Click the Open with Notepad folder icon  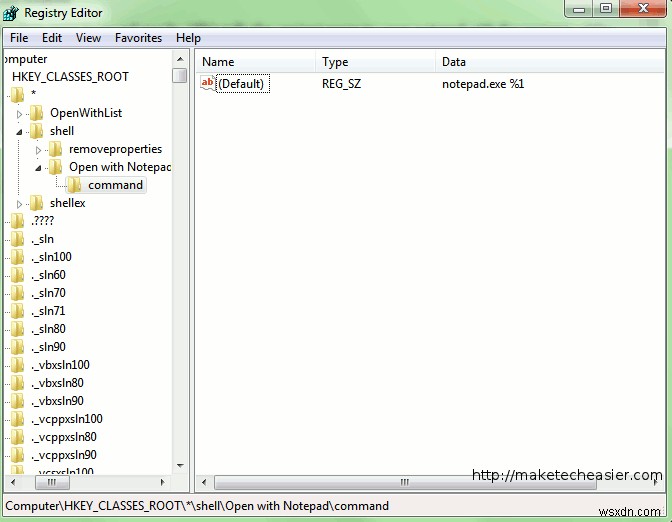(x=56, y=167)
